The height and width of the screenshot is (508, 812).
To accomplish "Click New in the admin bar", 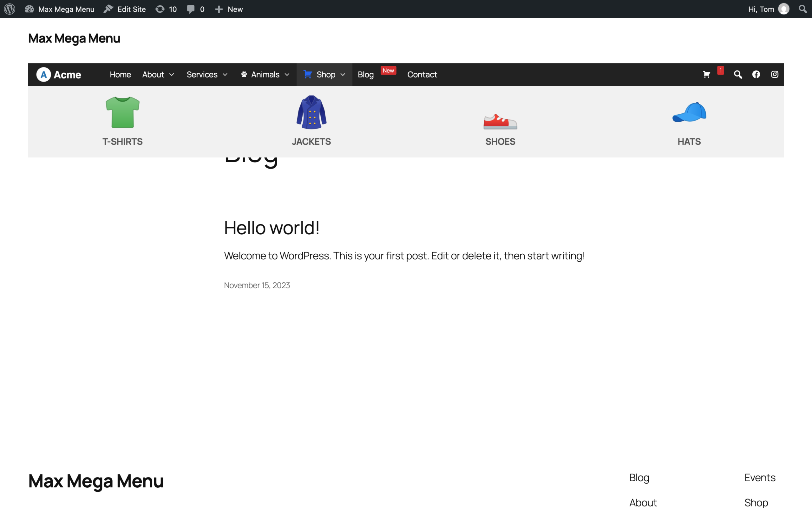I will [229, 9].
